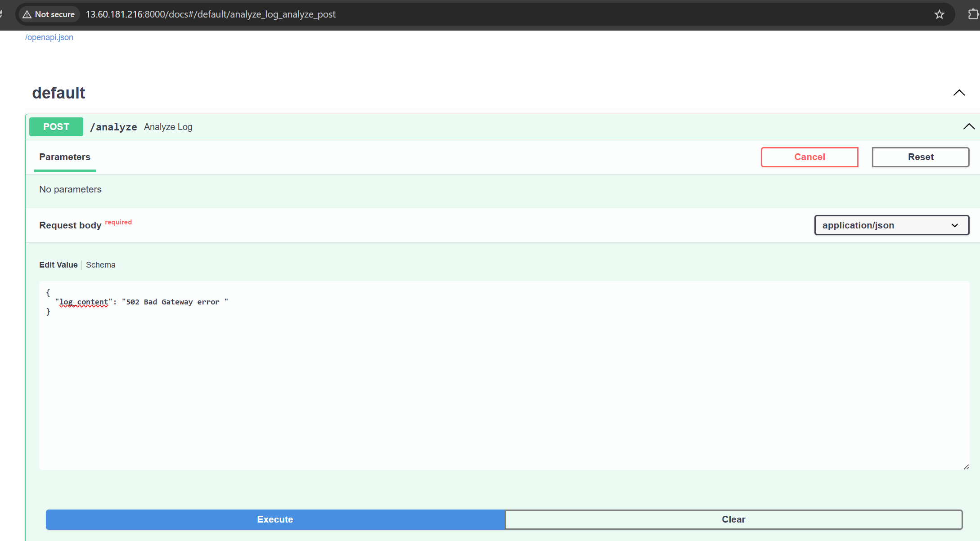
Task: Click the No parameters text
Action: (70, 189)
